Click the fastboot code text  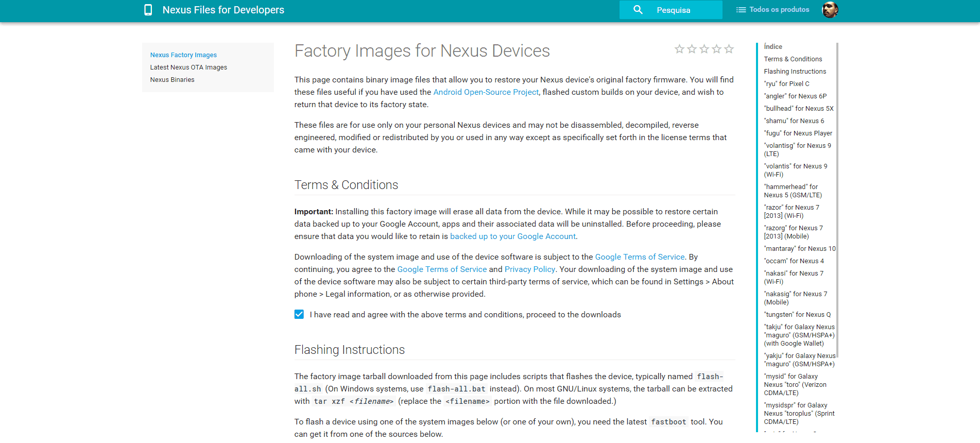tap(668, 422)
